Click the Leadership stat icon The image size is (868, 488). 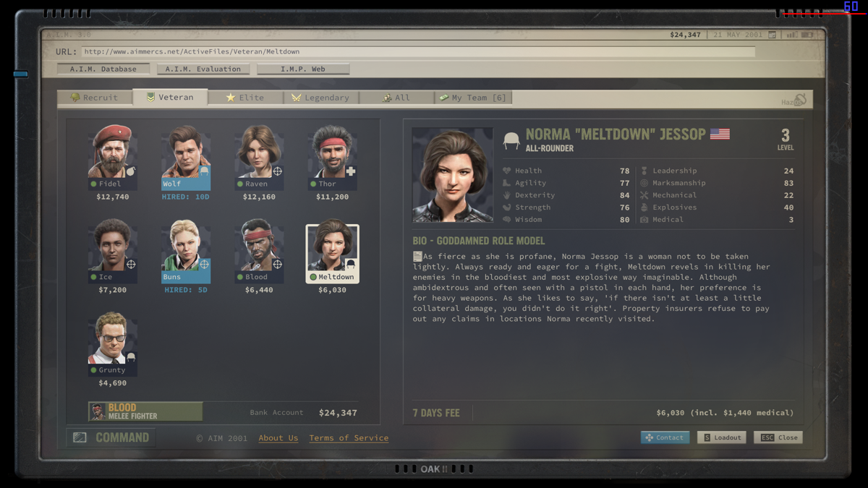coord(644,171)
